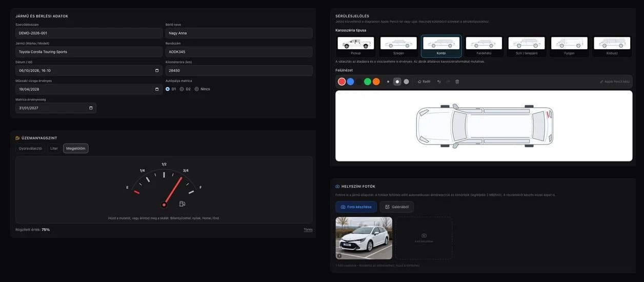Screen dimensions: 644x282
Task: Clear drawing with the trash icon
Action: [457, 82]
